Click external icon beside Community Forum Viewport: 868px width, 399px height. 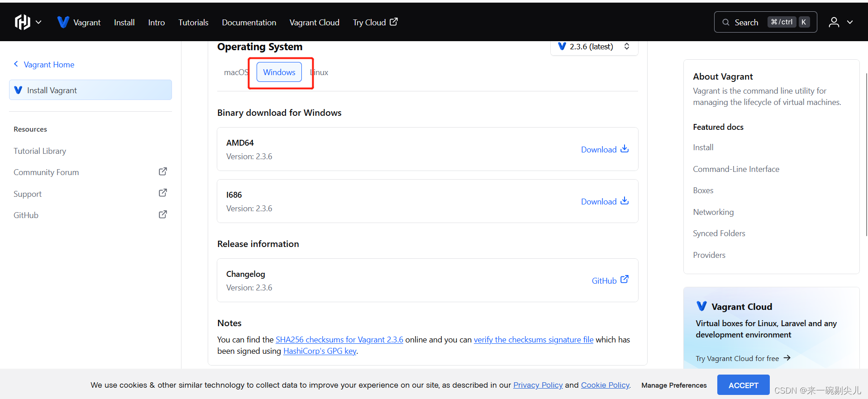tap(163, 171)
